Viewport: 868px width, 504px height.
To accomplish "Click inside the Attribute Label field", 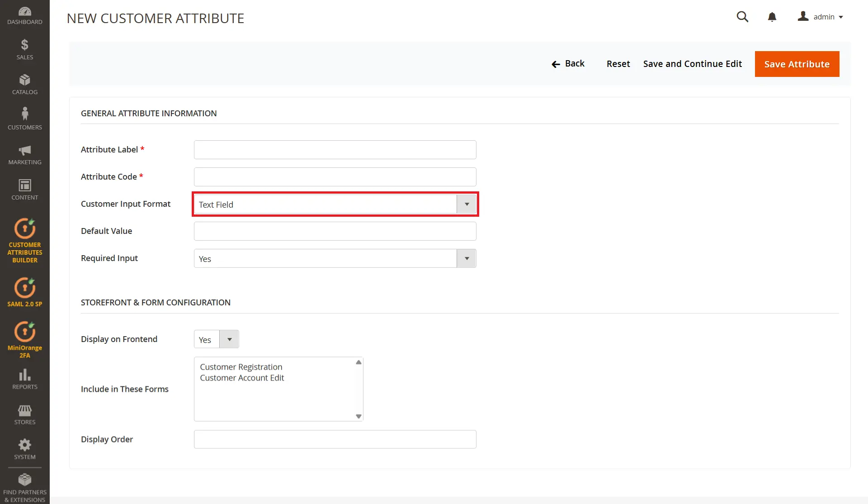I will click(335, 149).
